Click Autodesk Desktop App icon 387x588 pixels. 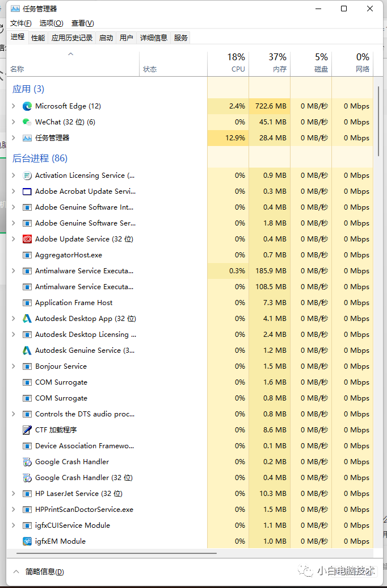pyautogui.click(x=27, y=318)
